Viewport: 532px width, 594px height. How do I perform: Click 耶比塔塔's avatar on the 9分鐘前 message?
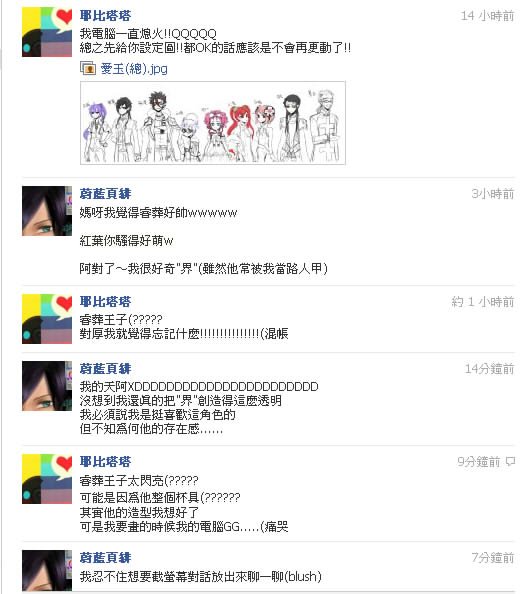tap(47, 479)
